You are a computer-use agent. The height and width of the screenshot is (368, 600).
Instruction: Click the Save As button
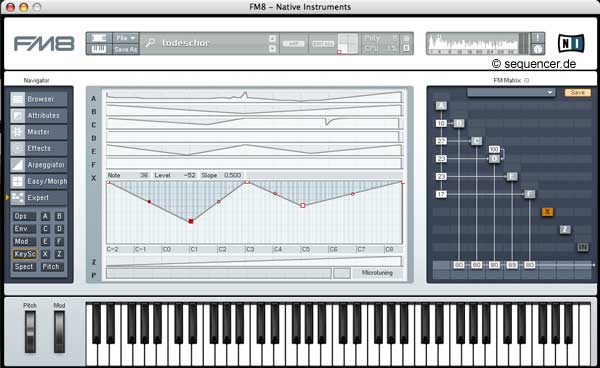(x=126, y=49)
